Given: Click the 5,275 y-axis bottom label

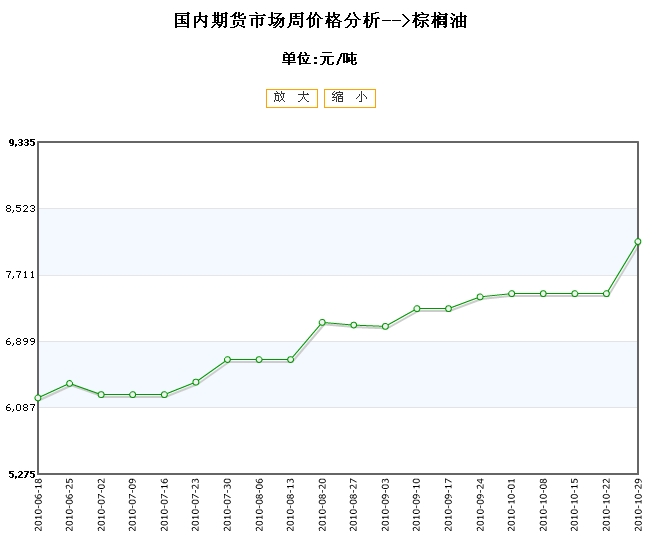Looking at the screenshot, I should pyautogui.click(x=21, y=474).
